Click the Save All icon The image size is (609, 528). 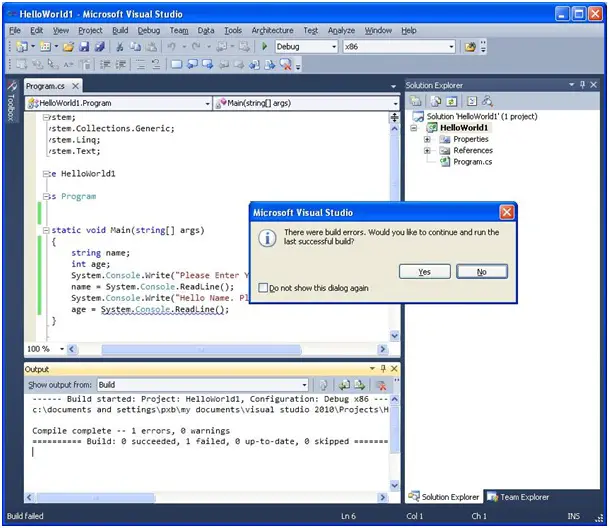[x=100, y=47]
